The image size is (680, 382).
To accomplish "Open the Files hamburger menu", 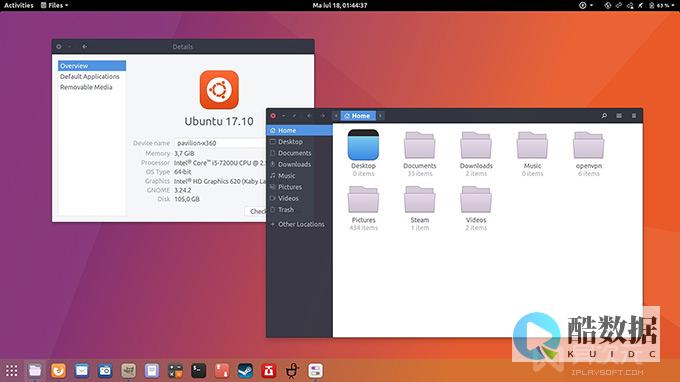I will 634,116.
